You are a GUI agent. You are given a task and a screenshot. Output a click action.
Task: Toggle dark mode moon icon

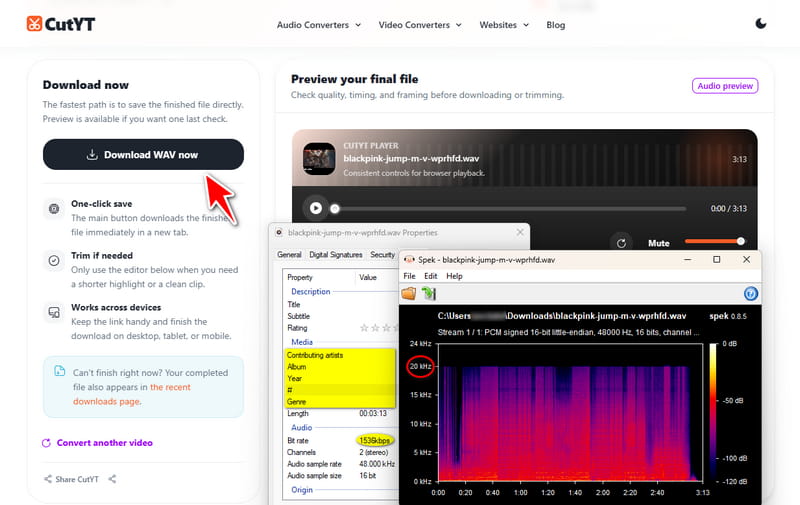tap(760, 24)
